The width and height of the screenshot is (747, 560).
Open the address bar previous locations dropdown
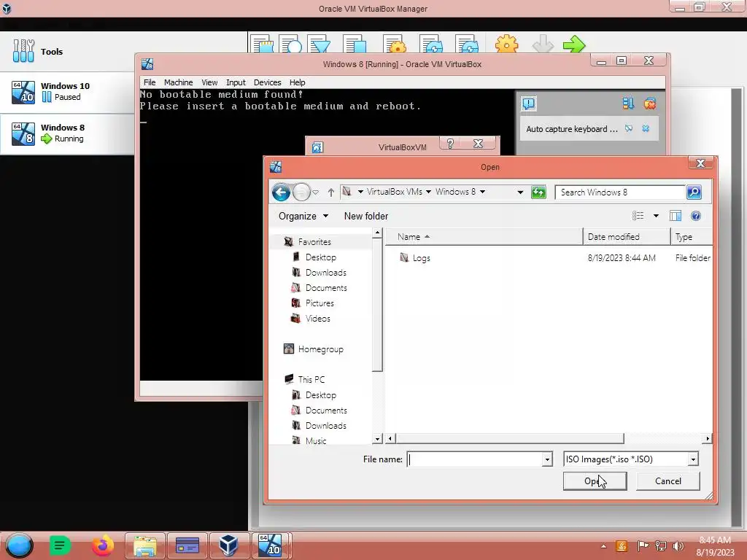[x=520, y=192]
